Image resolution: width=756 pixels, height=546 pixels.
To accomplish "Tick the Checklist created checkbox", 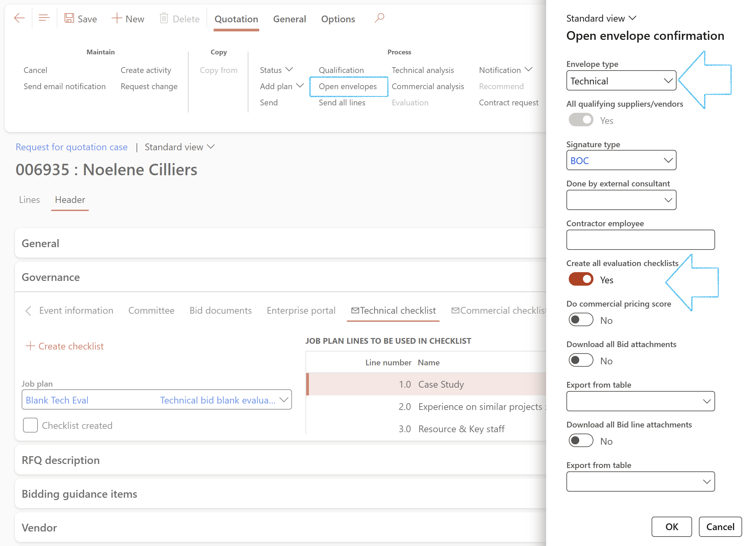I will (30, 425).
